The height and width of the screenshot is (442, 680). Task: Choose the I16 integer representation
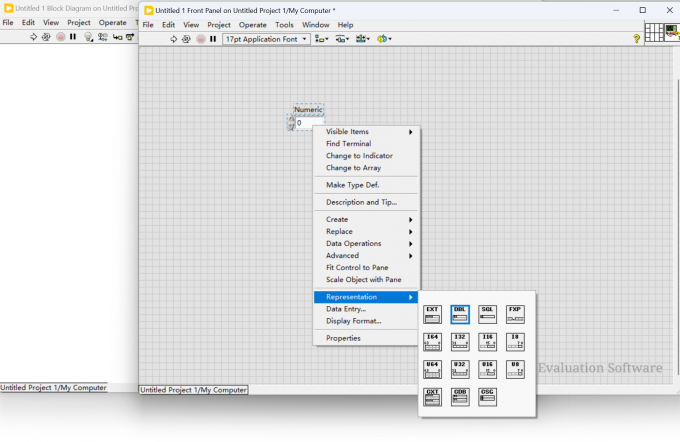point(487,342)
